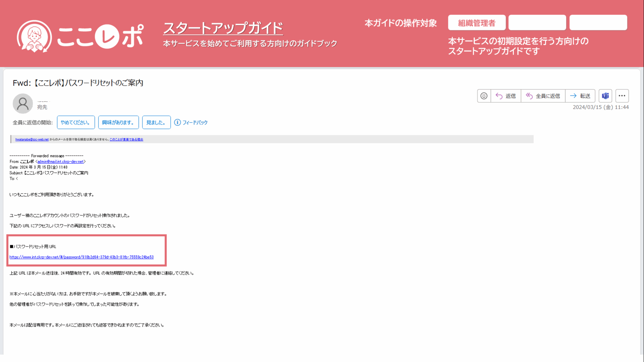Open the password reset URL link
Screen dimensions: 644x362
(82, 257)
